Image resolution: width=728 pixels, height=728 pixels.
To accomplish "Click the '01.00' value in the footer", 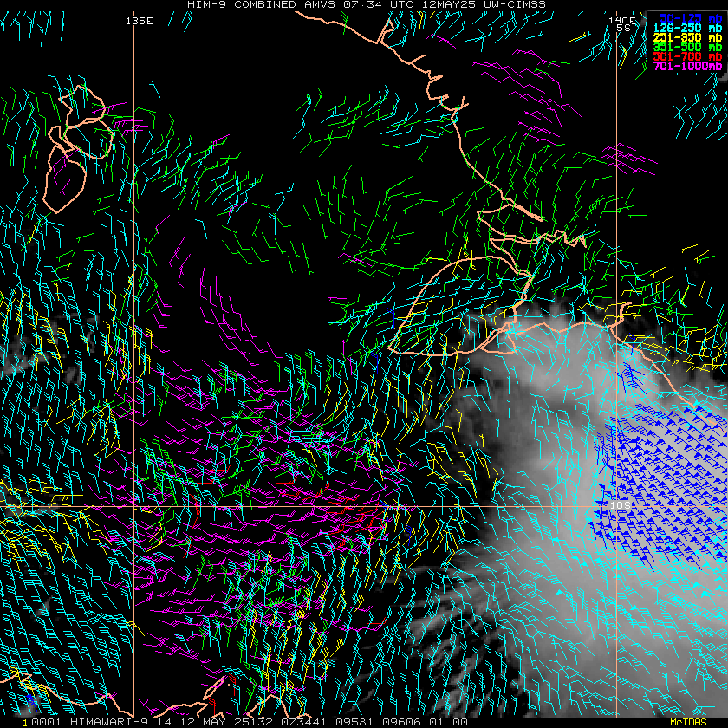I will (449, 722).
